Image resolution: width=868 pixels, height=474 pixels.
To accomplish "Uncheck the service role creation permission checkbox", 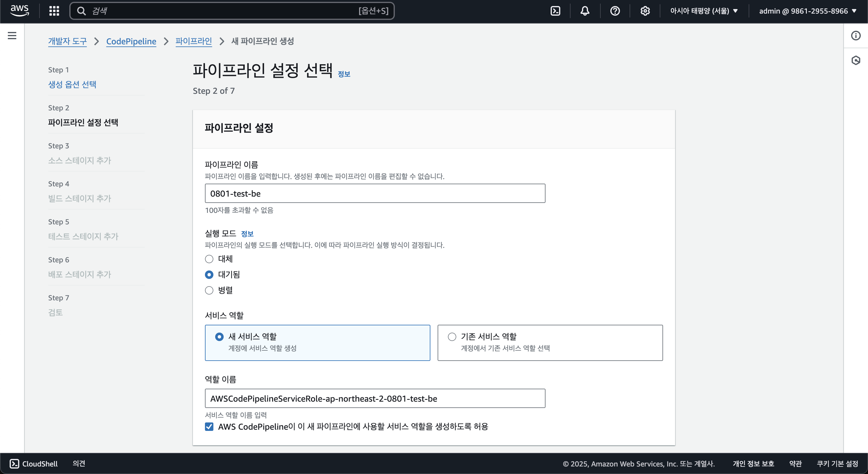I will [209, 426].
